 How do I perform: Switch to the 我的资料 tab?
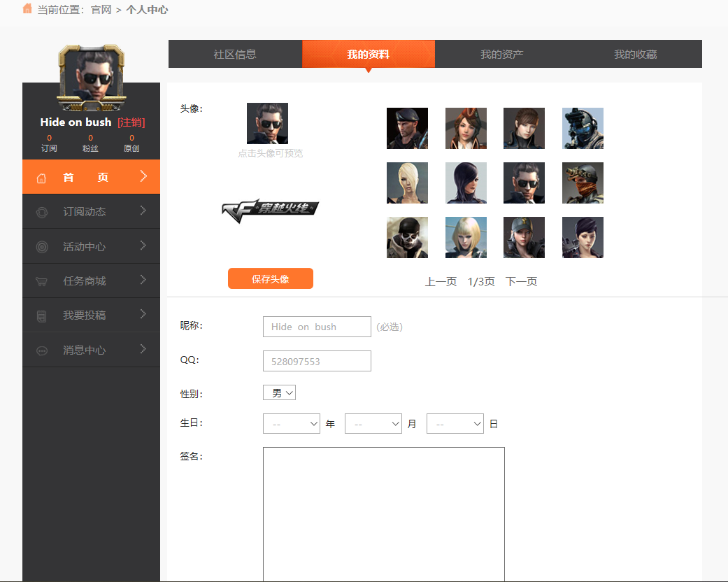click(x=368, y=54)
